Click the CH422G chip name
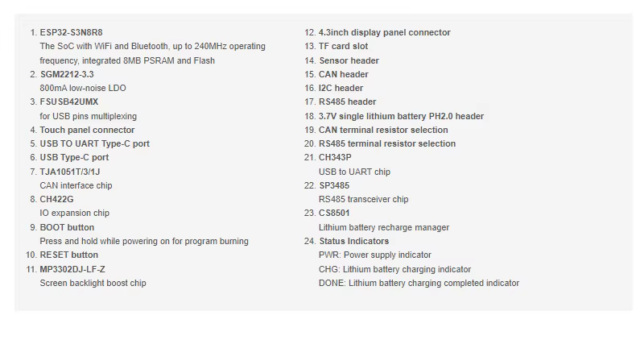The width and height of the screenshot is (644, 340). [56, 199]
